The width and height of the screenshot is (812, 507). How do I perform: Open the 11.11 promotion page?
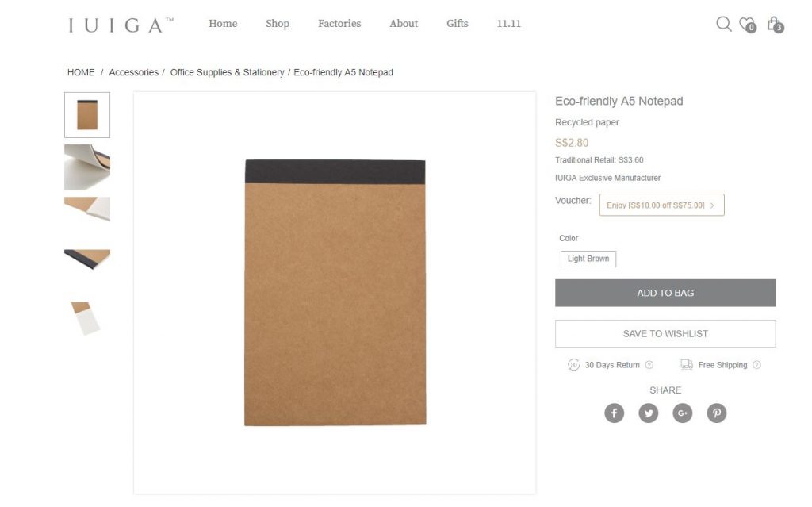(509, 24)
